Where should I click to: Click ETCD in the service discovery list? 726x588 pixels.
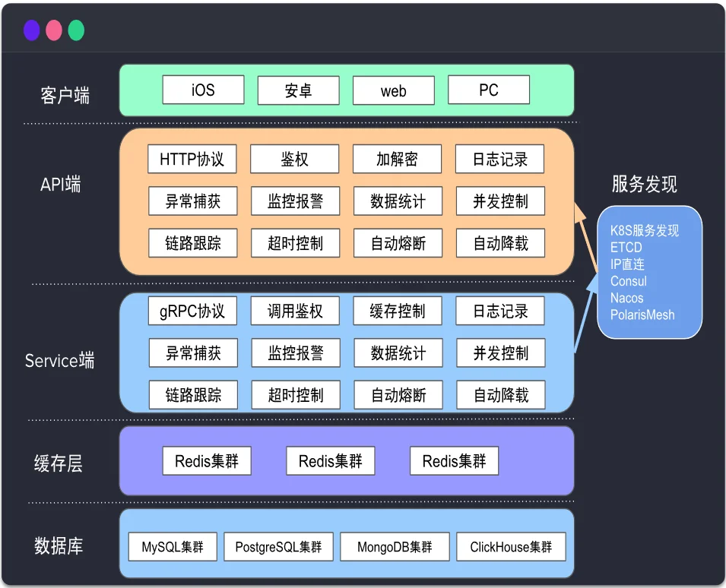[626, 247]
